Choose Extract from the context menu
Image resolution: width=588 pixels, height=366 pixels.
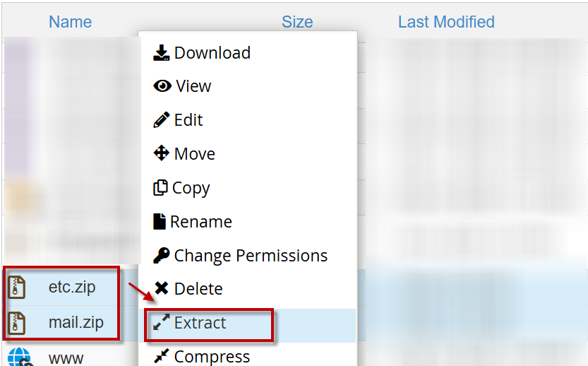tap(200, 323)
